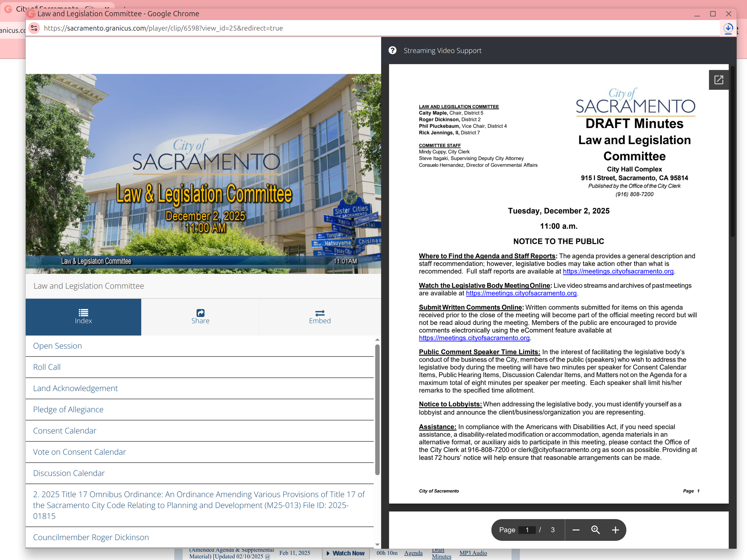Click the Streaming Video Support help icon
The width and height of the screenshot is (747, 560).
coord(392,50)
